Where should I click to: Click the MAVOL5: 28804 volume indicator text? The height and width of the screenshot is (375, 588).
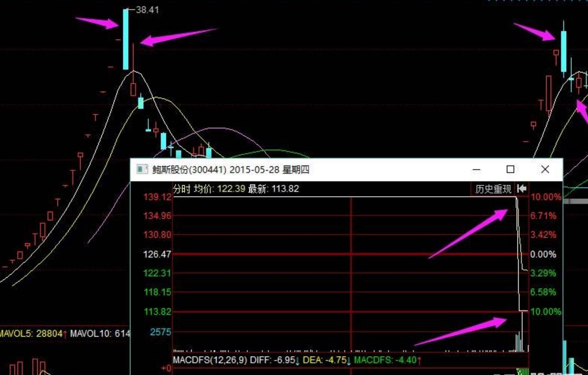coord(31,334)
